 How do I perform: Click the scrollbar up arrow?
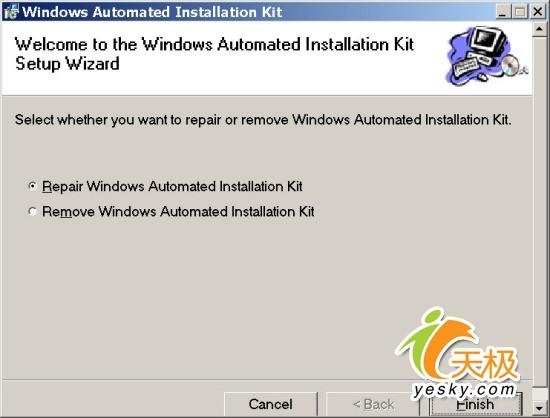(x=539, y=29)
